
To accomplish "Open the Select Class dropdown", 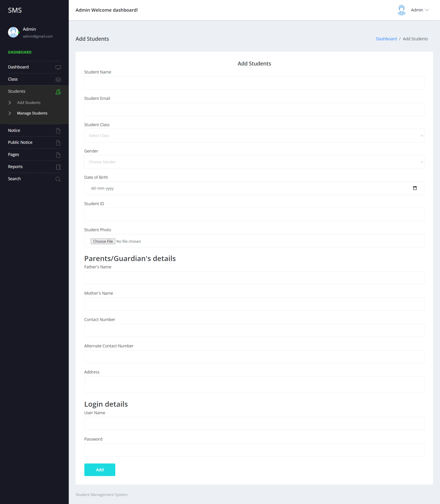I will click(x=254, y=135).
